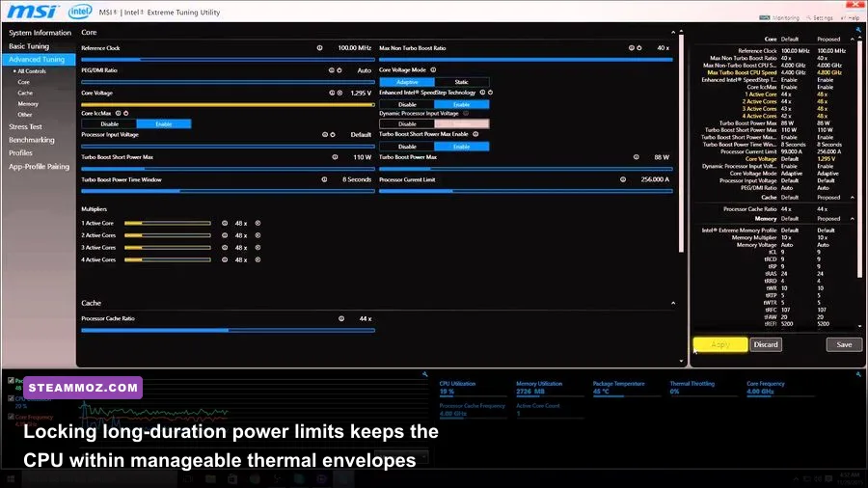Set Core Voltage Mode to Adaptive
The image size is (868, 488).
point(407,82)
